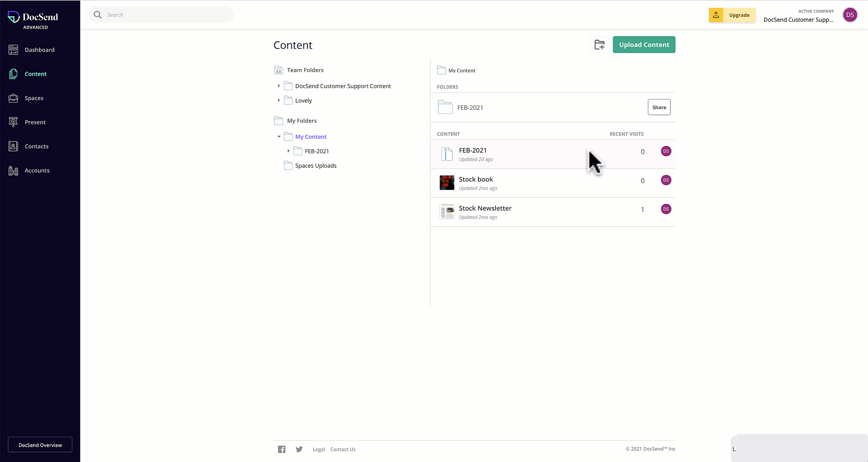Click the Upgrade button

pos(739,15)
